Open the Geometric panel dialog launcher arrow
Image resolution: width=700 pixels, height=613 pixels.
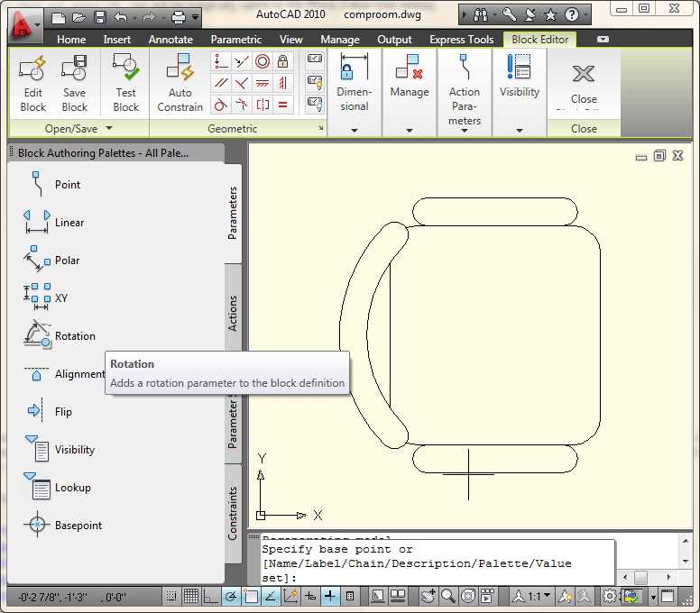[321, 128]
